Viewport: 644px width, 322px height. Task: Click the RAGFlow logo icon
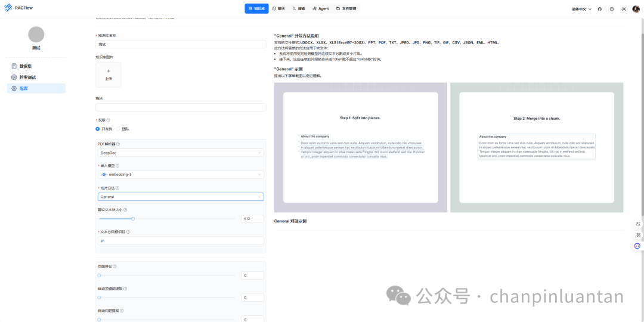[8, 8]
